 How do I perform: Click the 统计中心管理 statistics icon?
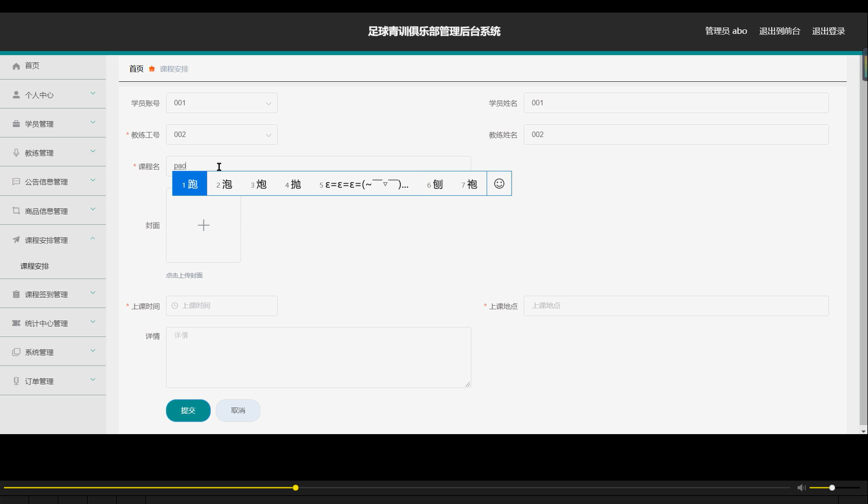16,322
